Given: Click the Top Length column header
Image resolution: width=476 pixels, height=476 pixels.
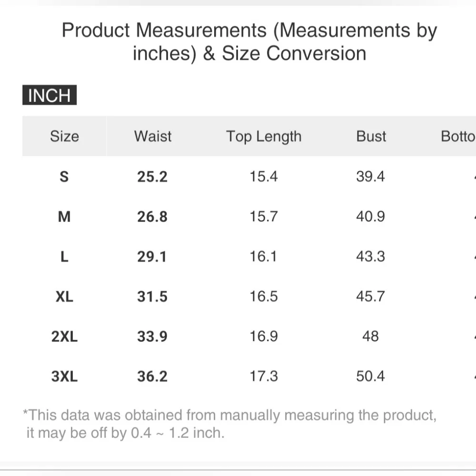Looking at the screenshot, I should click(264, 136).
